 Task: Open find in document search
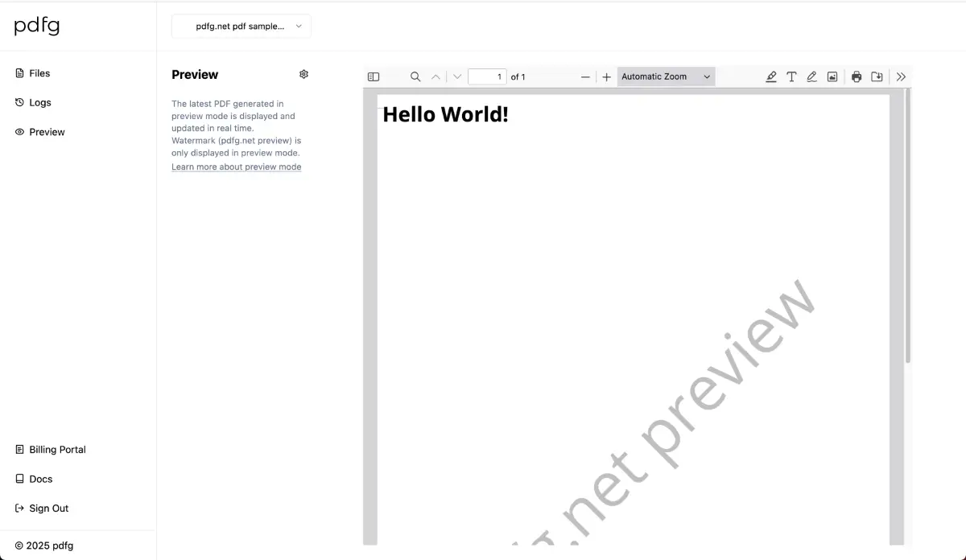pos(415,77)
